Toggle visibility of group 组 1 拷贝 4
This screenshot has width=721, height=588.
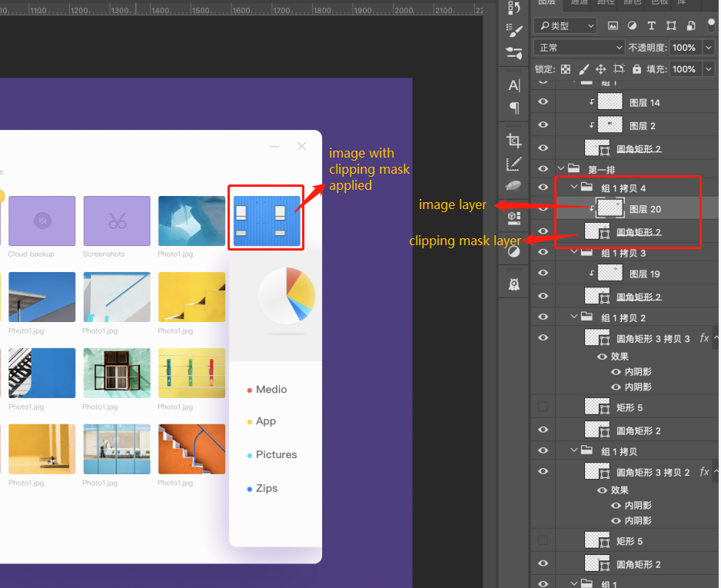(543, 187)
